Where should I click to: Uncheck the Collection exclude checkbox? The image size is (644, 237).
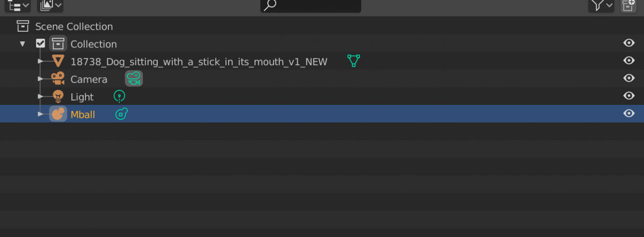click(x=40, y=44)
